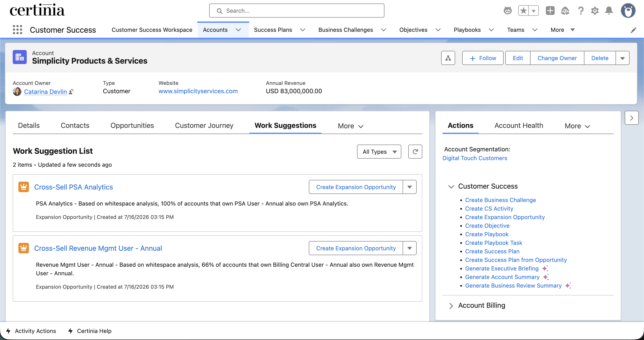Viewport: 644px width, 340px height.
Task: Click the sparkle icon next to Generate Business Review Summary
Action: tap(568, 285)
